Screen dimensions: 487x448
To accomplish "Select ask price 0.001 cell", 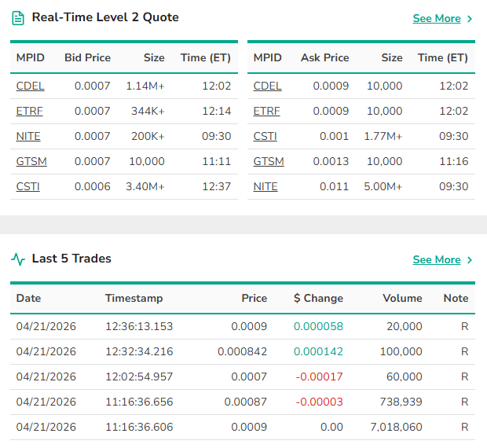I will click(334, 136).
